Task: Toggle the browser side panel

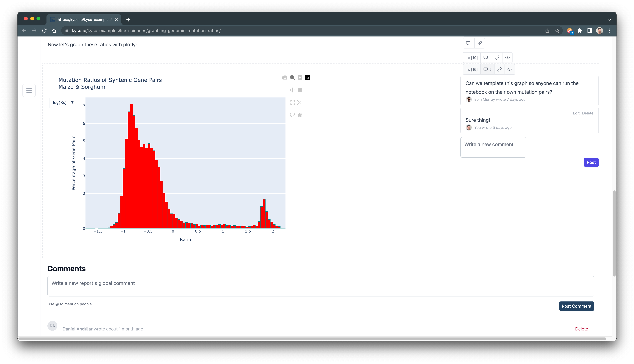Action: coord(590,31)
